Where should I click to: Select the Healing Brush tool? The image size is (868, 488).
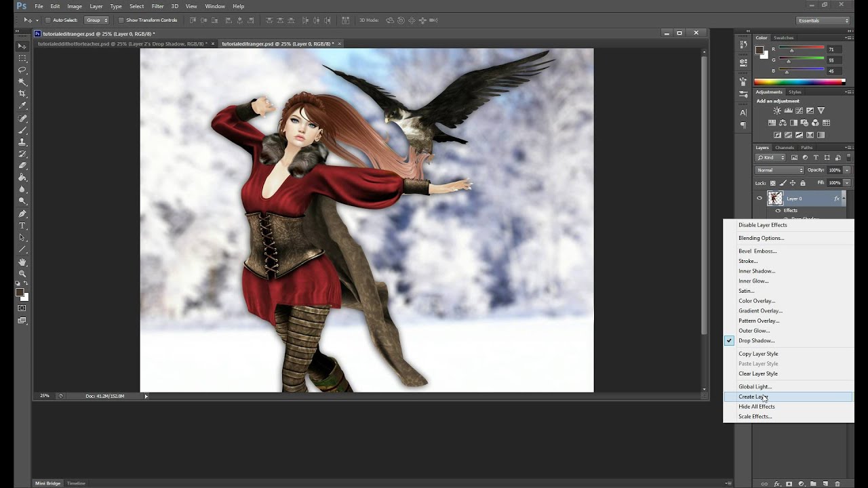point(22,118)
